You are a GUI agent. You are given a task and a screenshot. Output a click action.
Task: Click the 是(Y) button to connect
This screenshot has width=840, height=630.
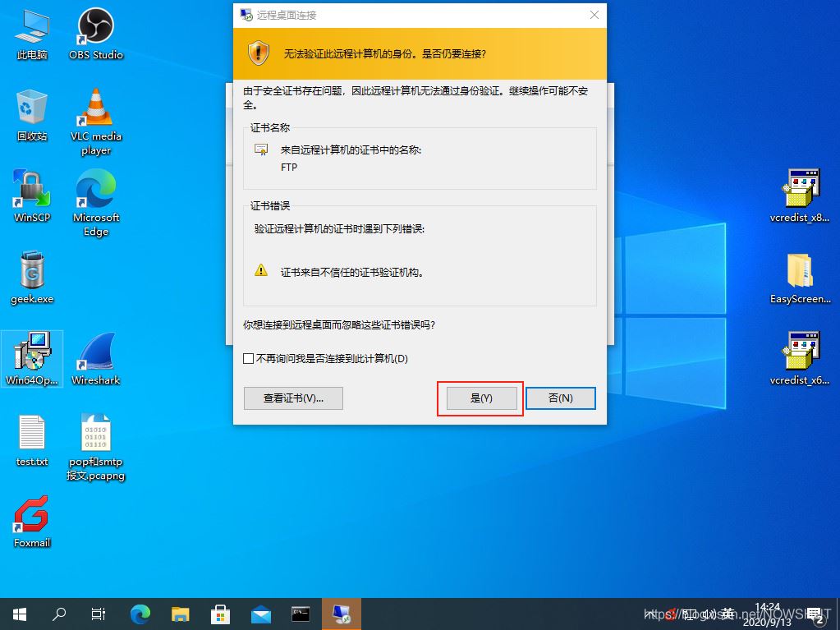click(x=481, y=398)
